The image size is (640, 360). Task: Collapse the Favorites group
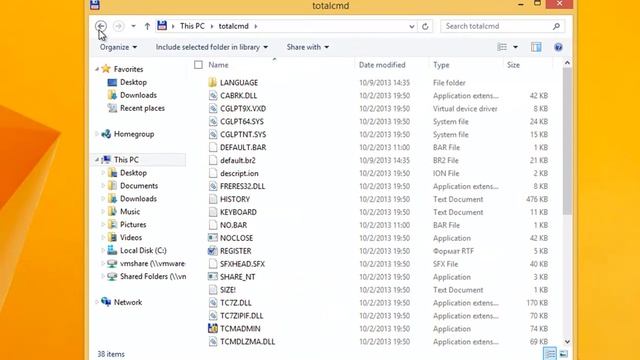click(97, 69)
